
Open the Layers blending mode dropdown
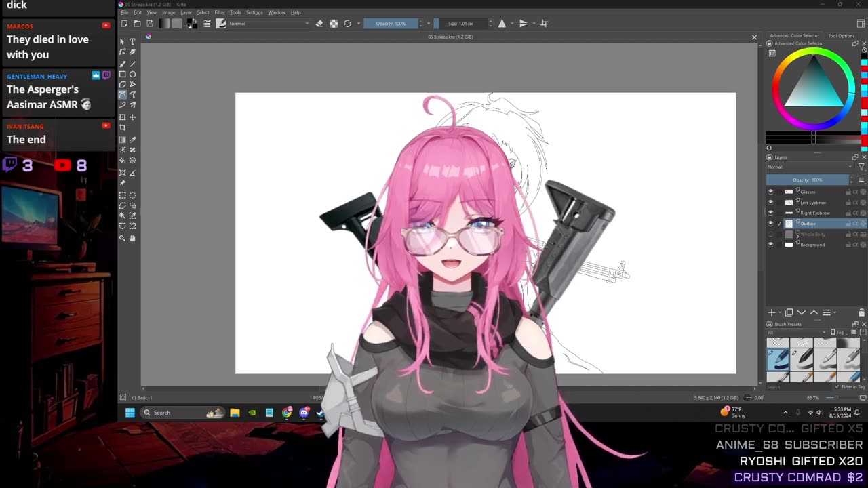point(810,167)
